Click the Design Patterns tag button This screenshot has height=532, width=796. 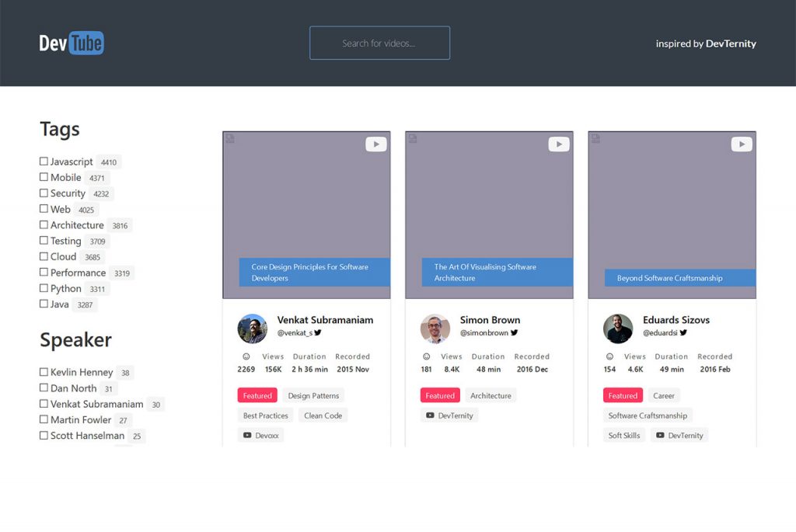pos(313,395)
